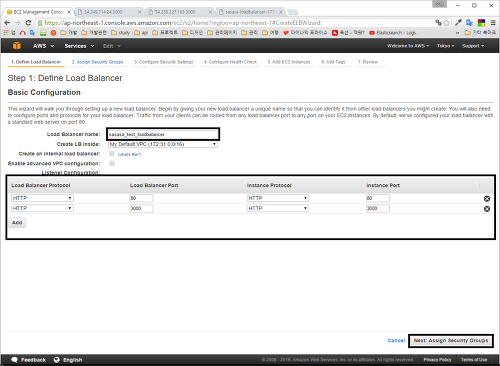Remove the port 3000 listener row
The height and width of the screenshot is (366, 500).
pyautogui.click(x=487, y=209)
